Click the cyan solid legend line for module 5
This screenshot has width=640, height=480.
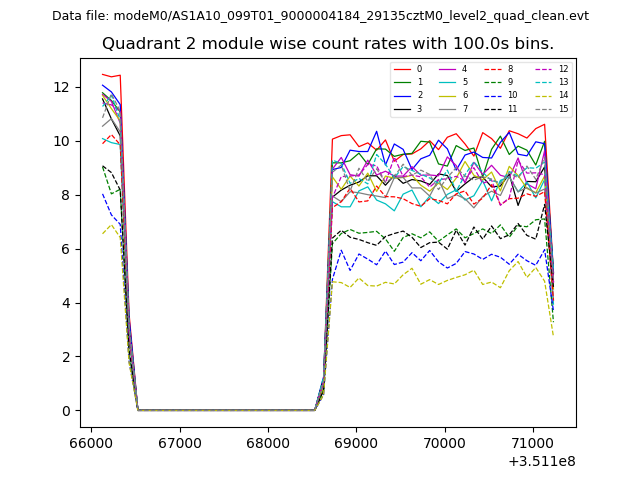(x=449, y=82)
